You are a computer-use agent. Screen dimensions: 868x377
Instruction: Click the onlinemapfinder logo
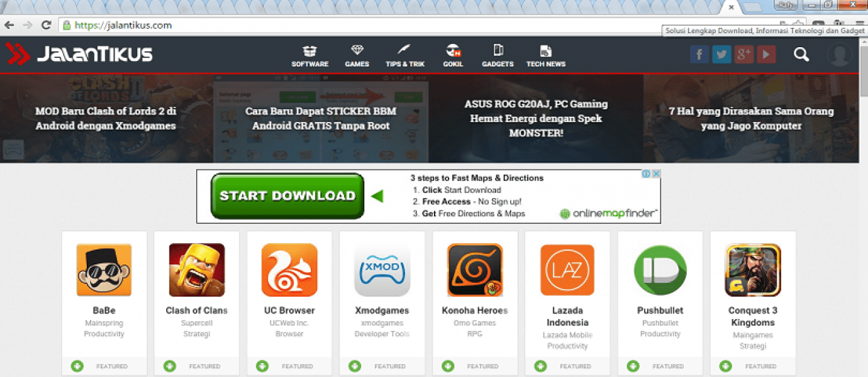point(609,214)
